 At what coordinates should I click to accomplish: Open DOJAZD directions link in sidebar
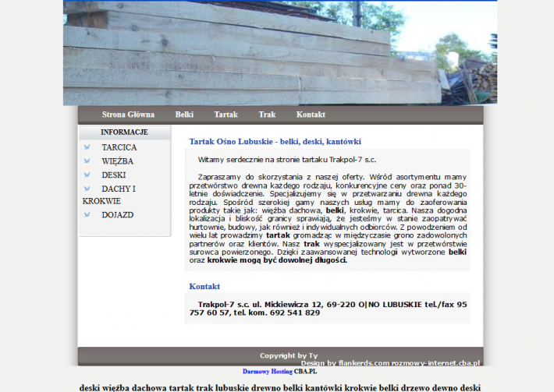pyautogui.click(x=117, y=215)
